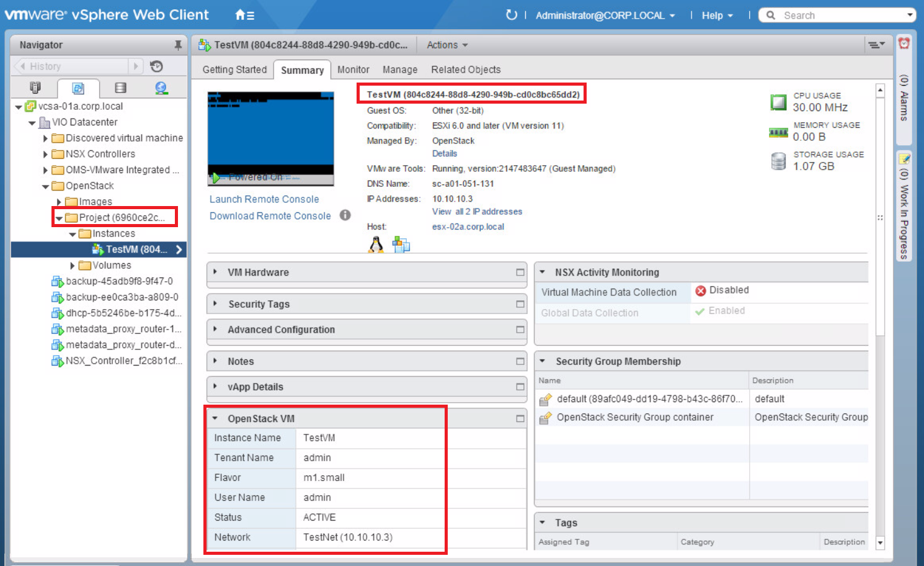924x566 pixels.
Task: Switch to Networking inventory tab
Action: click(x=161, y=88)
